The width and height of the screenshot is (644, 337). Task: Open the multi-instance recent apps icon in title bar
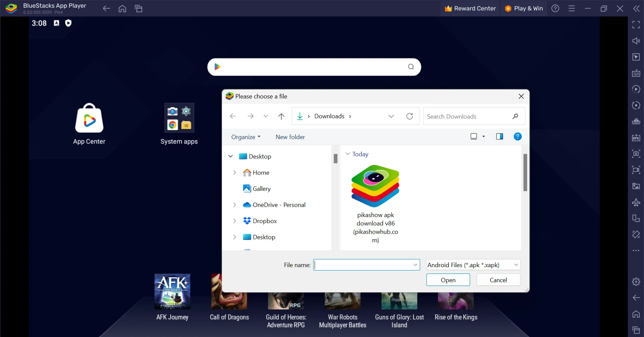click(139, 8)
